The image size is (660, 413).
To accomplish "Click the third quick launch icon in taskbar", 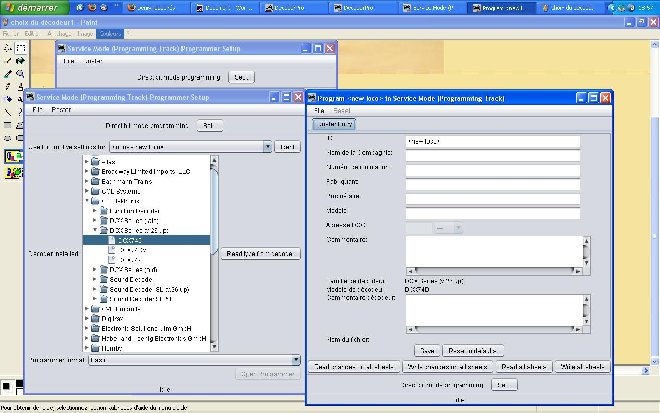I will tap(104, 8).
